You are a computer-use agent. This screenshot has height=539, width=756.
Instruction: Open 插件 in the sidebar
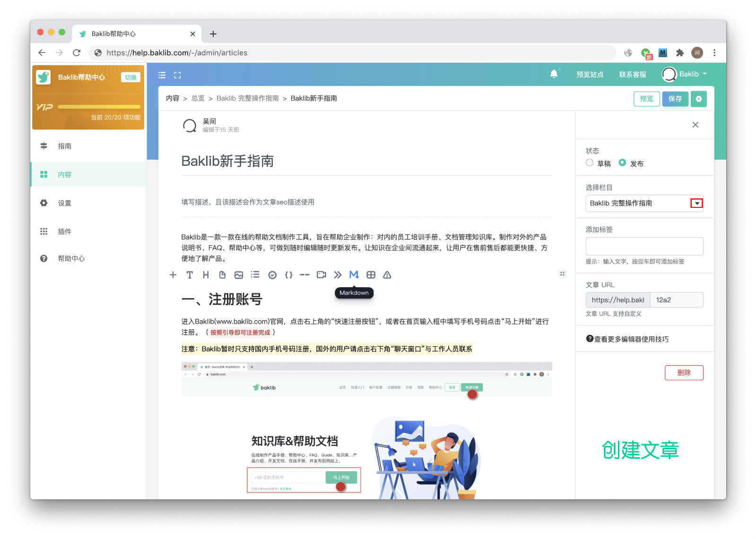pyautogui.click(x=88, y=231)
